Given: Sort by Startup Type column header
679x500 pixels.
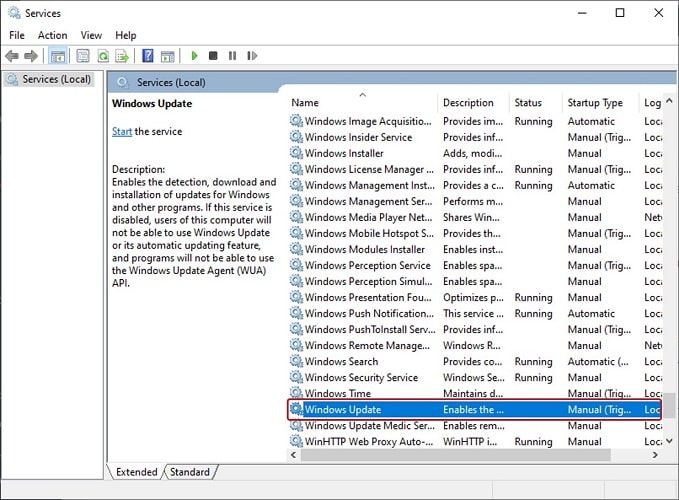Looking at the screenshot, I should tap(600, 102).
